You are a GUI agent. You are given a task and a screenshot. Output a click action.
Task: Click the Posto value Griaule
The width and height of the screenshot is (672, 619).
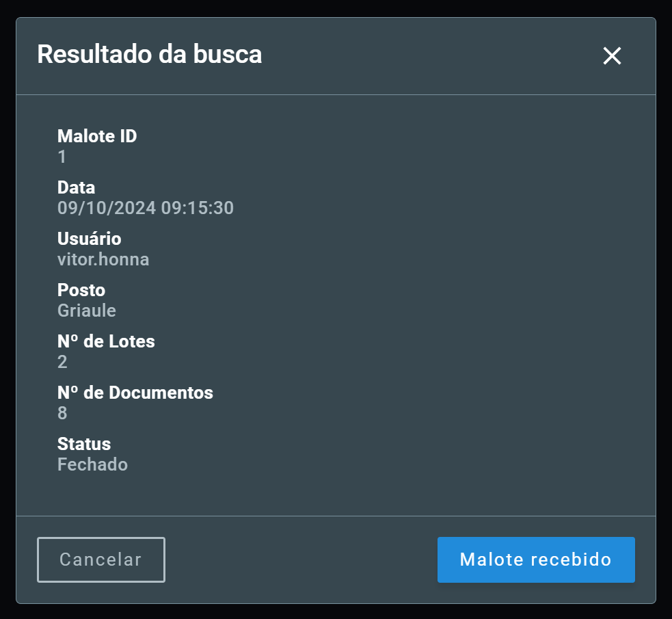click(87, 311)
